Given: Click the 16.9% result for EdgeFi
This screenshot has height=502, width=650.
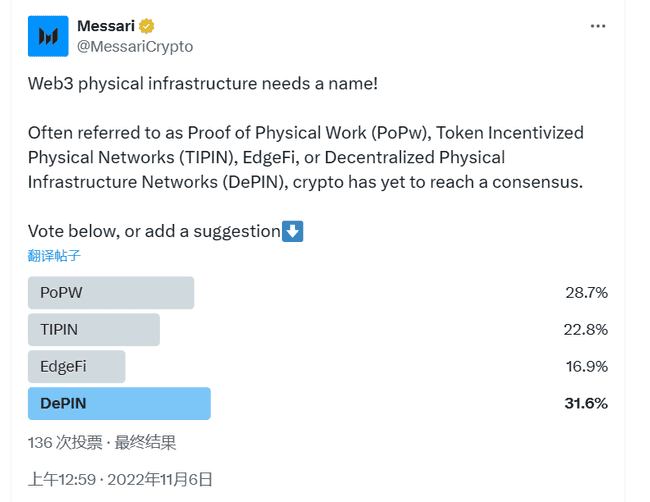Looking at the screenshot, I should coord(586,367).
